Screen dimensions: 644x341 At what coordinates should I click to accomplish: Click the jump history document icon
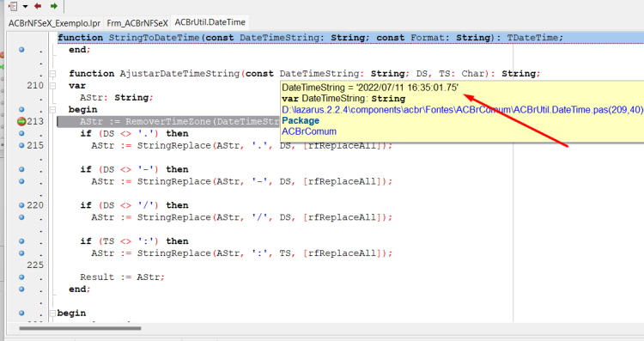click(x=13, y=6)
